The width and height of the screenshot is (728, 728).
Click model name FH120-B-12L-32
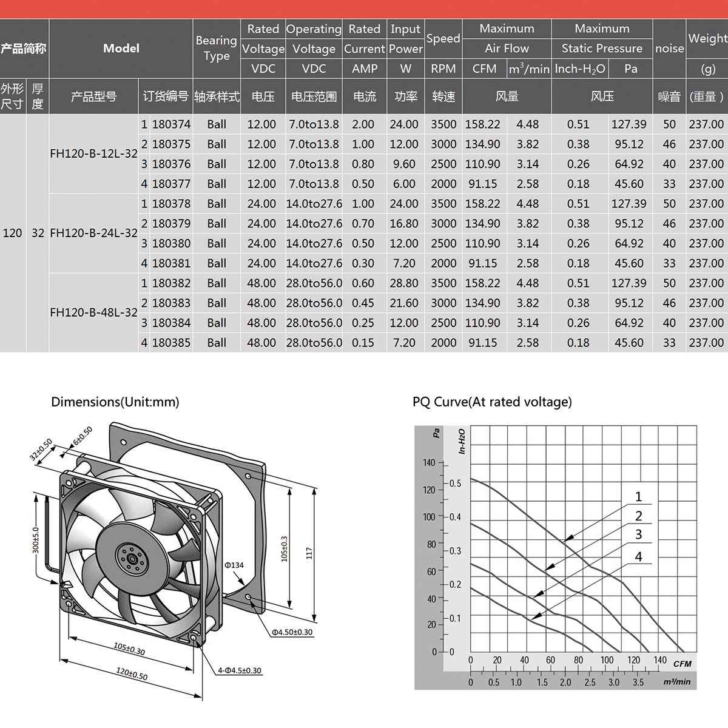click(x=93, y=153)
